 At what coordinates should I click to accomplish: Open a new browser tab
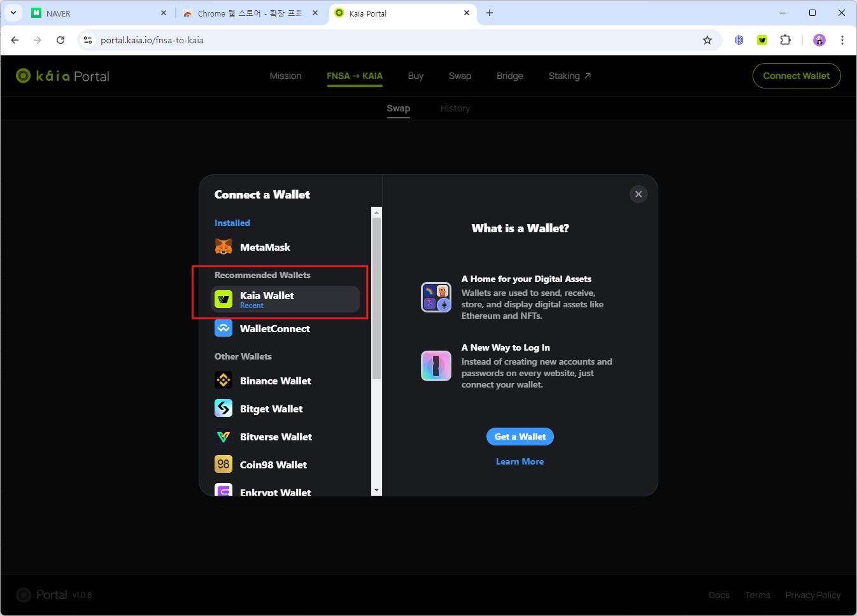(x=490, y=13)
